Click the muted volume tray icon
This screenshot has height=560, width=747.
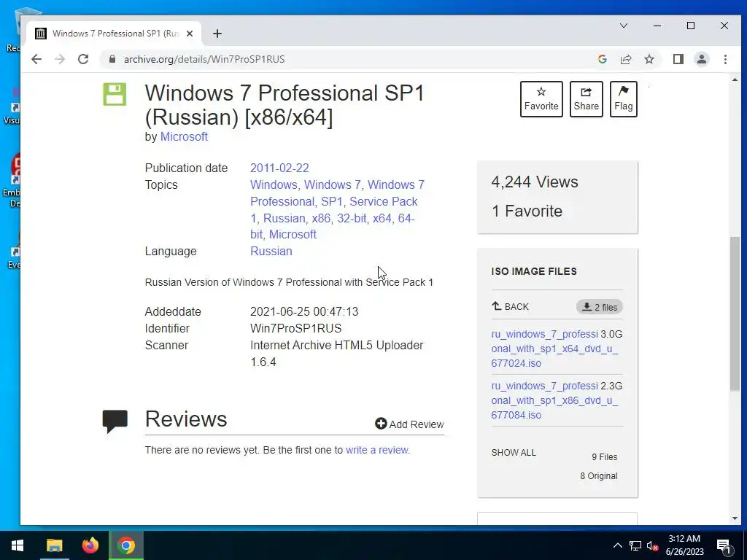point(652,545)
